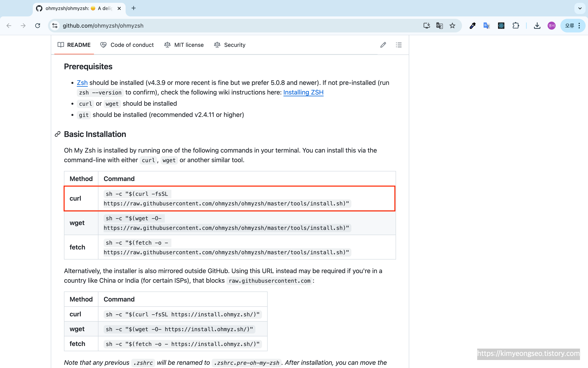Go forward to the next page
This screenshot has width=588, height=368.
coord(23,26)
